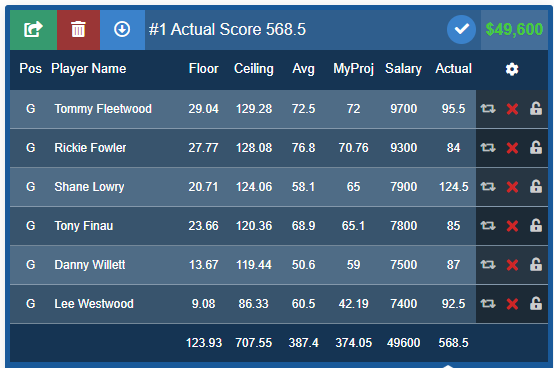Click Shane Lowry's salary 7900
Image resolution: width=554 pixels, height=368 pixels.
point(403,187)
